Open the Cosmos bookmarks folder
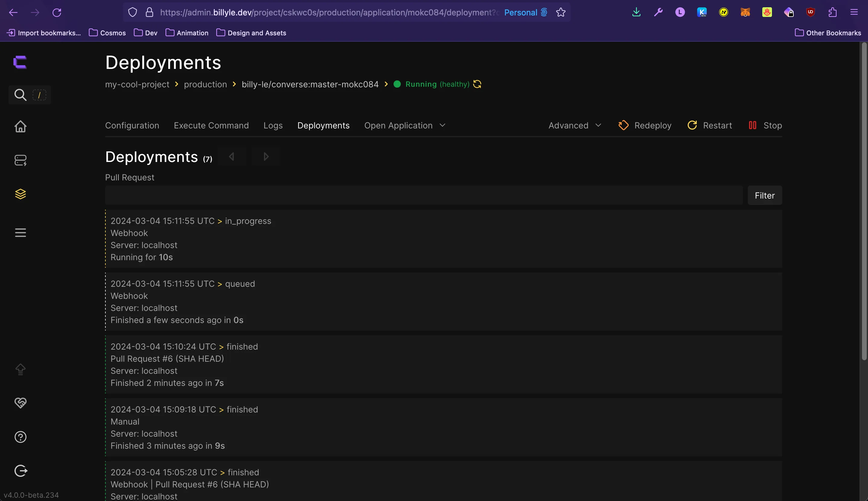The image size is (868, 501). 107,33
